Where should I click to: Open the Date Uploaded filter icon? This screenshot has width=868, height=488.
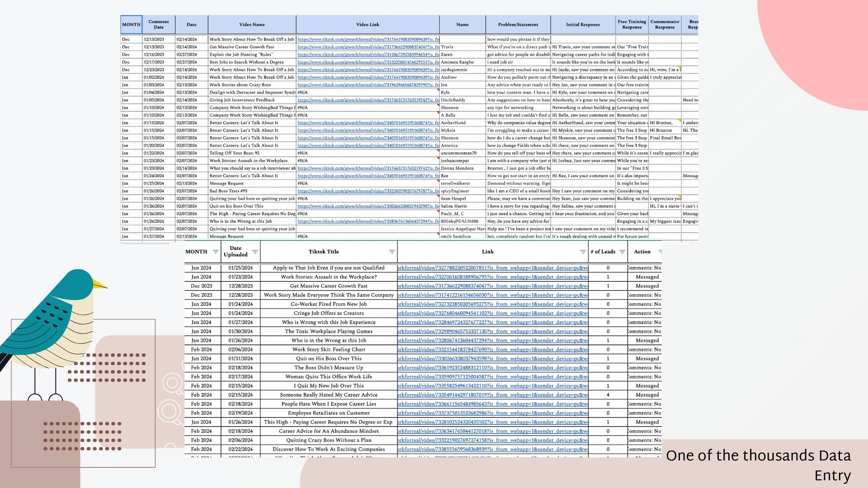coord(255,252)
